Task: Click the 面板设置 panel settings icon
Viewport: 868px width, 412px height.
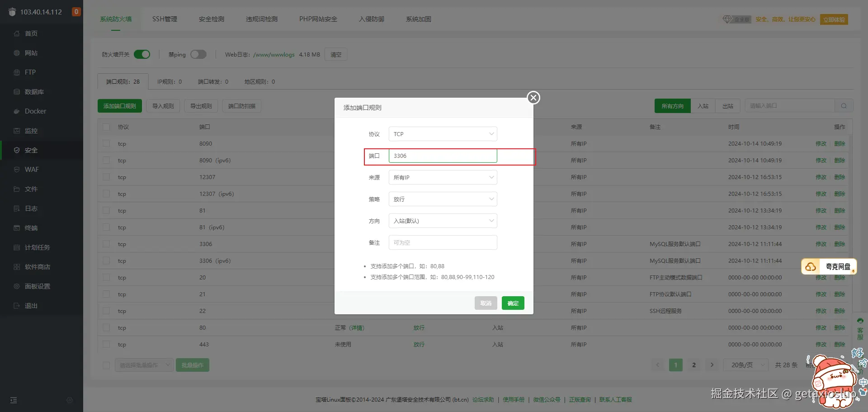Action: tap(17, 286)
